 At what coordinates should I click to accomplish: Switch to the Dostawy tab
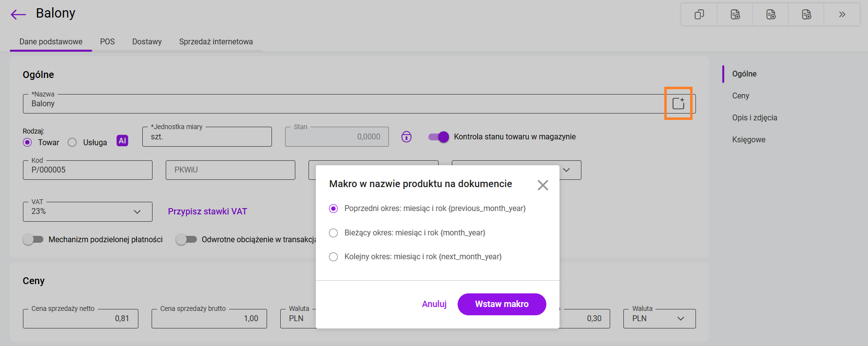click(147, 42)
